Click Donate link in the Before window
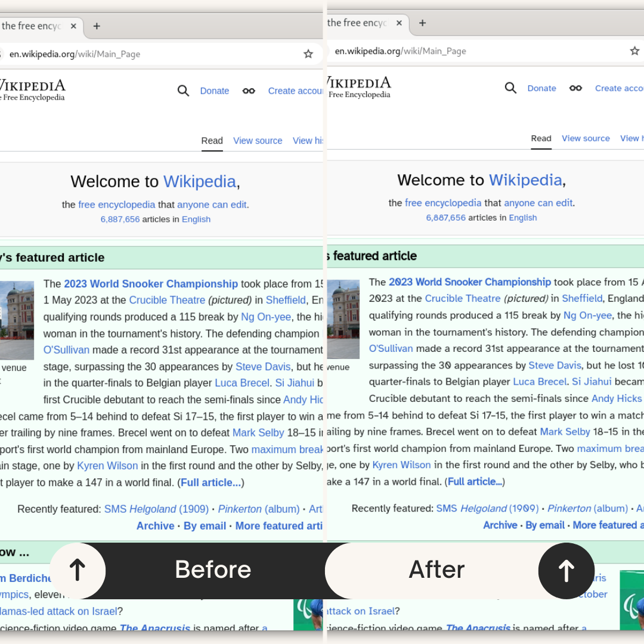Screen dimensions: 644x644 coord(215,91)
